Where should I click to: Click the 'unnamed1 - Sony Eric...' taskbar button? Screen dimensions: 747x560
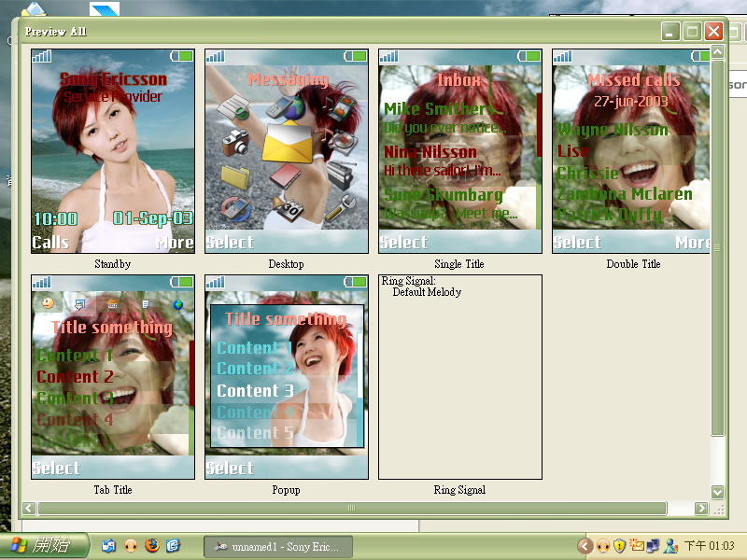[278, 547]
